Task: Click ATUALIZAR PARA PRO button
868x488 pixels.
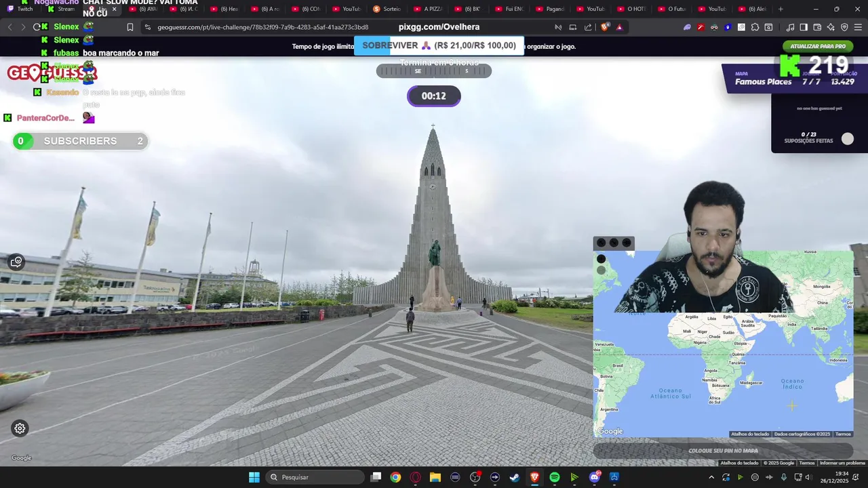Action: pyautogui.click(x=818, y=46)
